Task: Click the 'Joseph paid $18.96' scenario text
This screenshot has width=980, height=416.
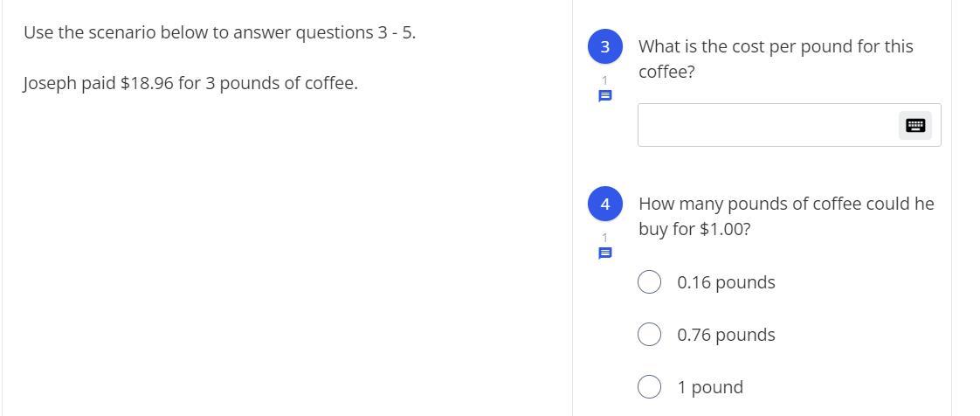Action: tap(190, 84)
